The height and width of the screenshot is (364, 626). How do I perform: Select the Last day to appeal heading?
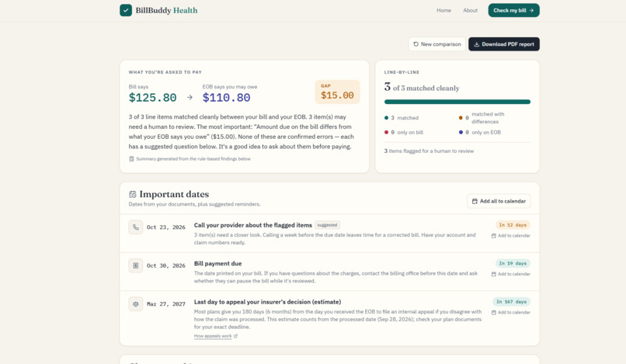click(x=267, y=302)
